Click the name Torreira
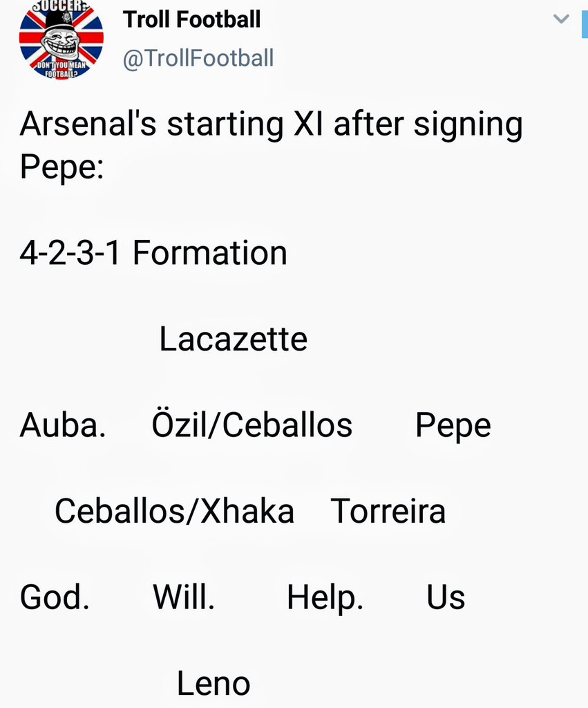Viewport: 588px width, 708px height. pyautogui.click(x=388, y=512)
